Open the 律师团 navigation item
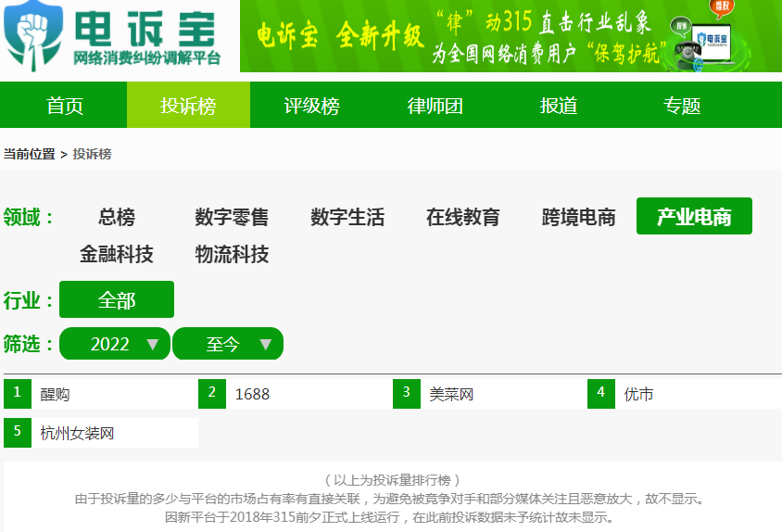Image resolution: width=782 pixels, height=532 pixels. click(435, 106)
